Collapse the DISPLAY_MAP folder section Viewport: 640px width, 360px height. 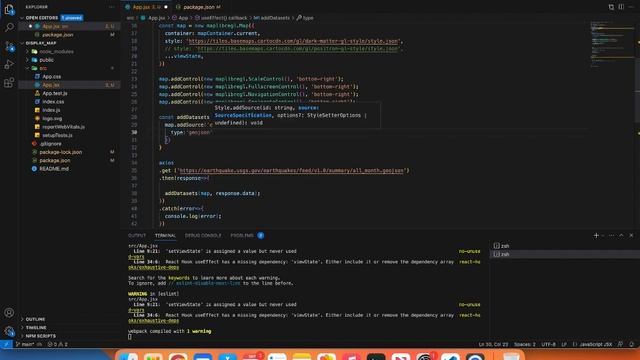coord(41,43)
